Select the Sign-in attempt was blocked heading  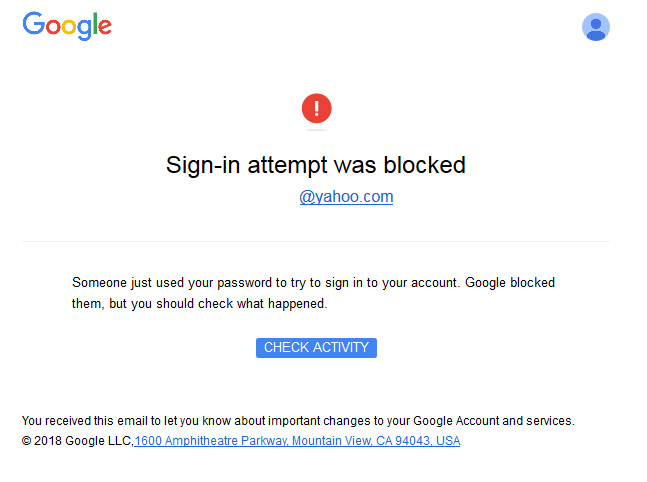[x=316, y=165]
